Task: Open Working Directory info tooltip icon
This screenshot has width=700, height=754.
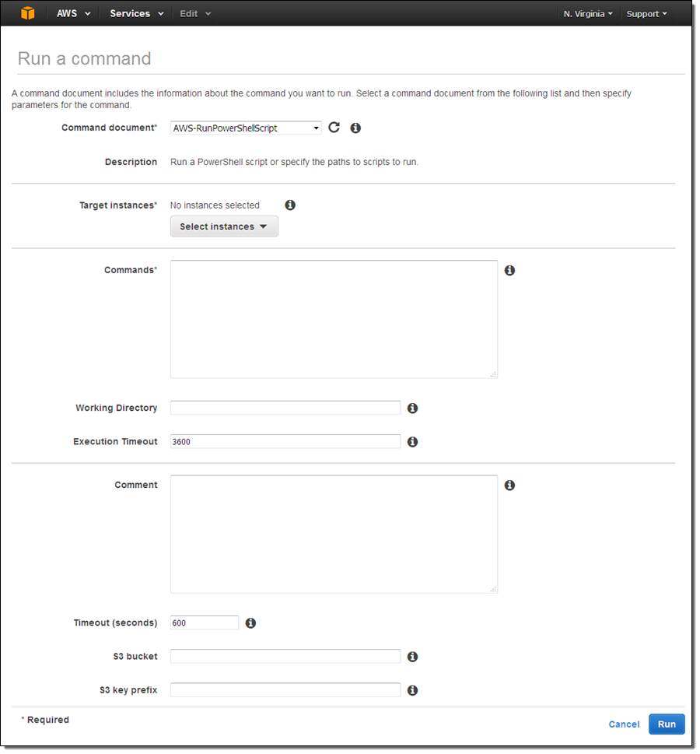Action: pyautogui.click(x=413, y=408)
